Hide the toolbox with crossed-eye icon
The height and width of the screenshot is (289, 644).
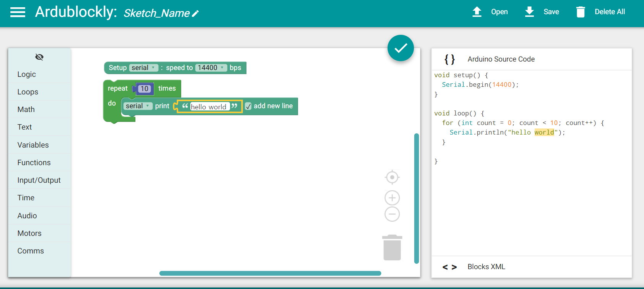[x=39, y=57]
